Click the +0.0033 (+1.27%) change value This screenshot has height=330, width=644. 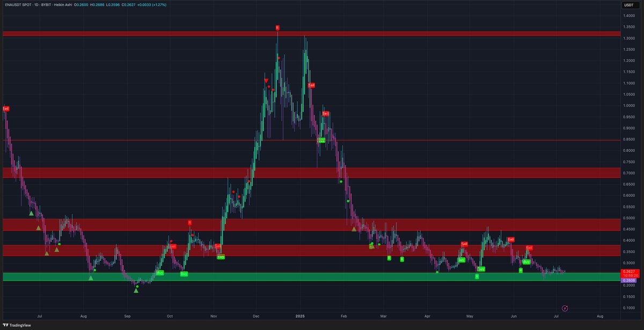tap(152, 5)
